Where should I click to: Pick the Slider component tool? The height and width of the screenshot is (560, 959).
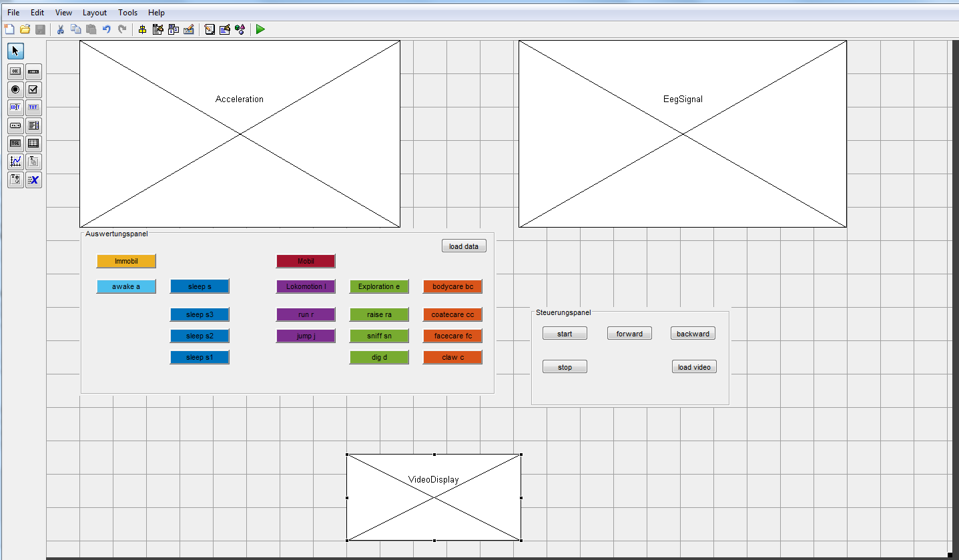34,71
